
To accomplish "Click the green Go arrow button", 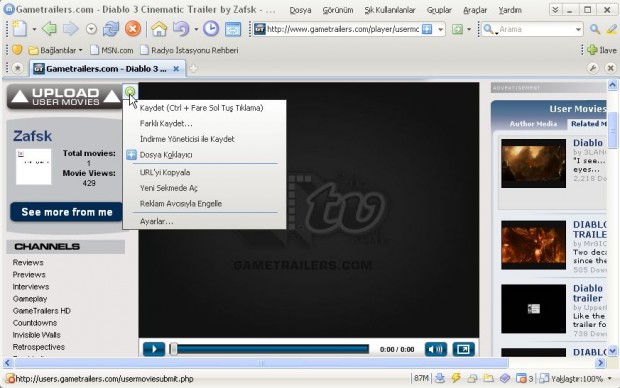I will [457, 29].
